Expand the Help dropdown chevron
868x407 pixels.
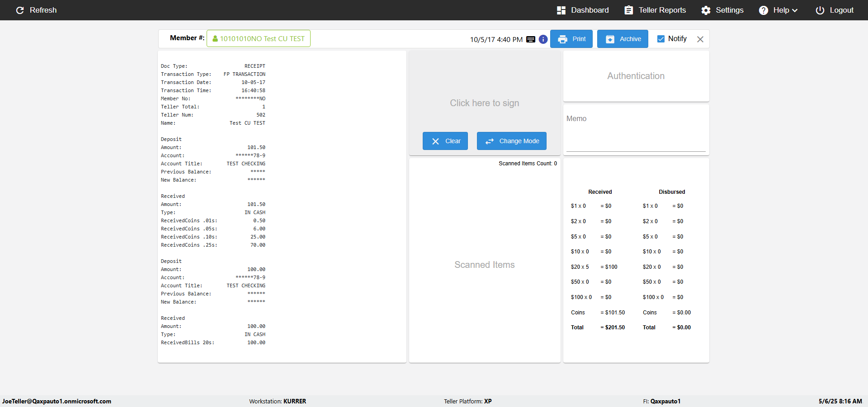click(795, 10)
